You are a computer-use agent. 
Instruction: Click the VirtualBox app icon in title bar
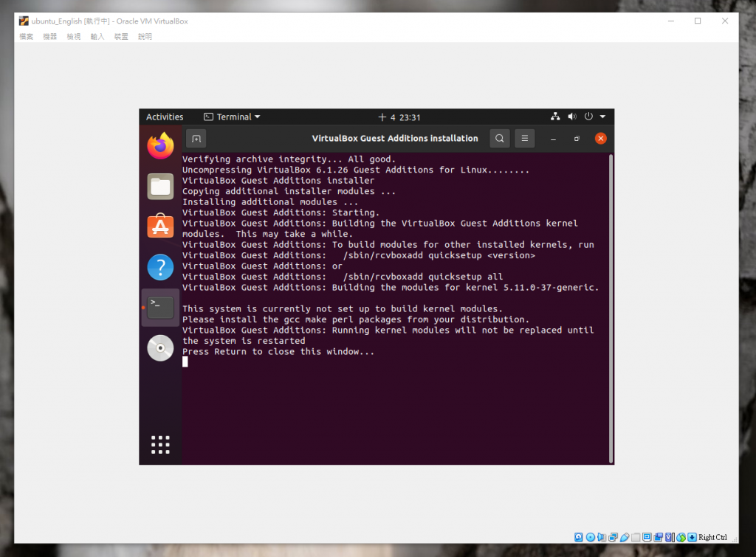point(24,21)
